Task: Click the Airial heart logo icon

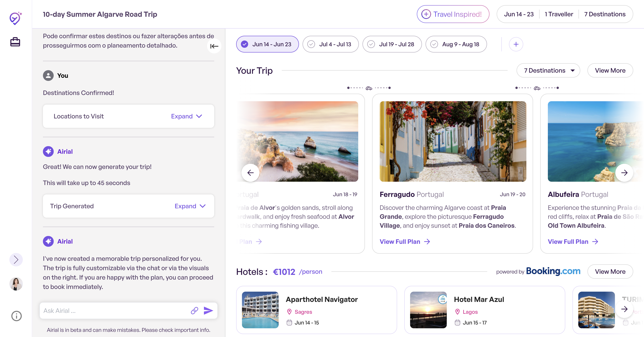Action: point(16,18)
